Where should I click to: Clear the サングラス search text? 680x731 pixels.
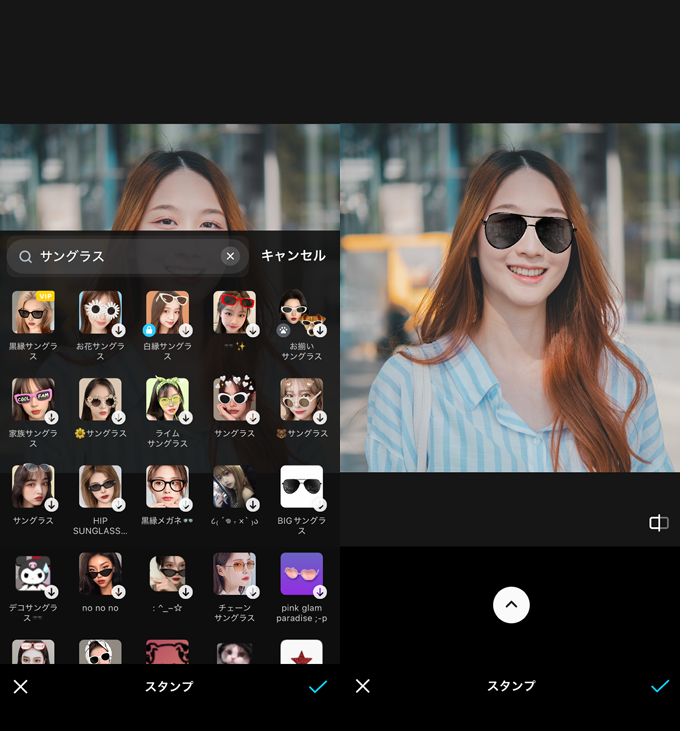point(230,256)
